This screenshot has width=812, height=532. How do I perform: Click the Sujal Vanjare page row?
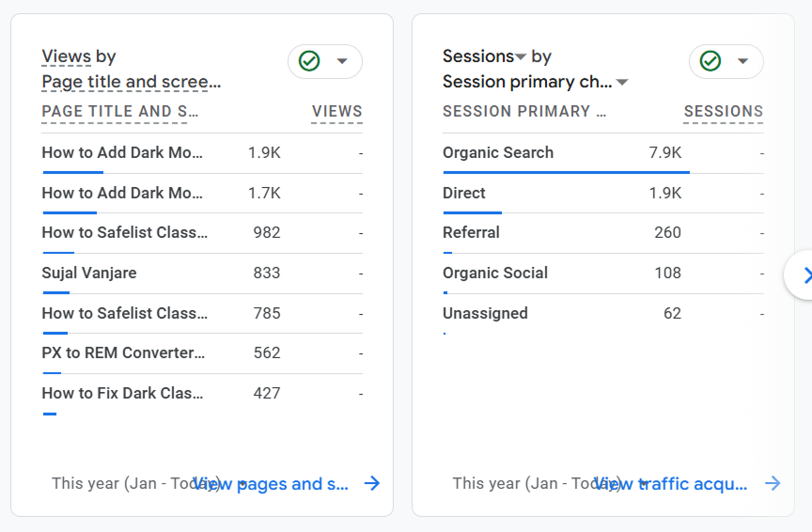[x=89, y=274]
